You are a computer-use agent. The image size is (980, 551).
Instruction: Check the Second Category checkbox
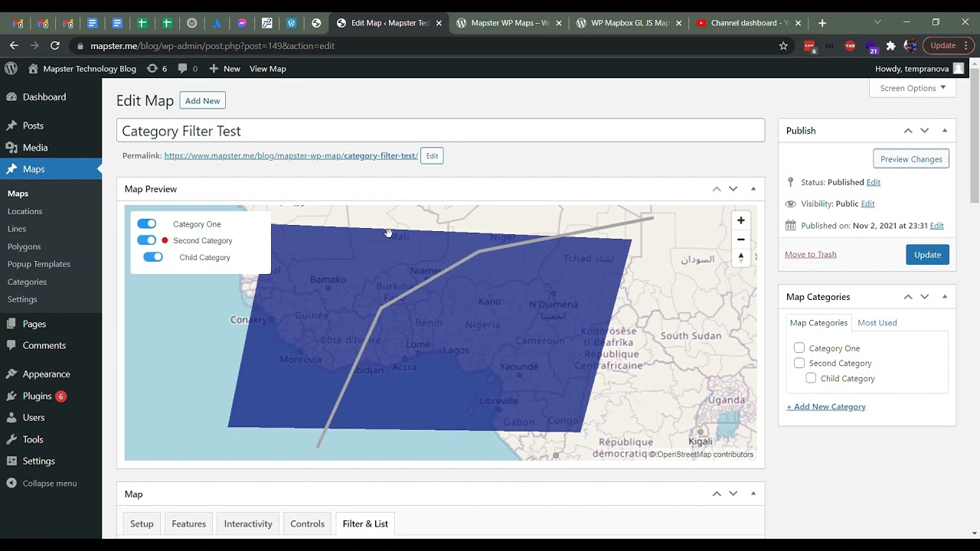(799, 363)
